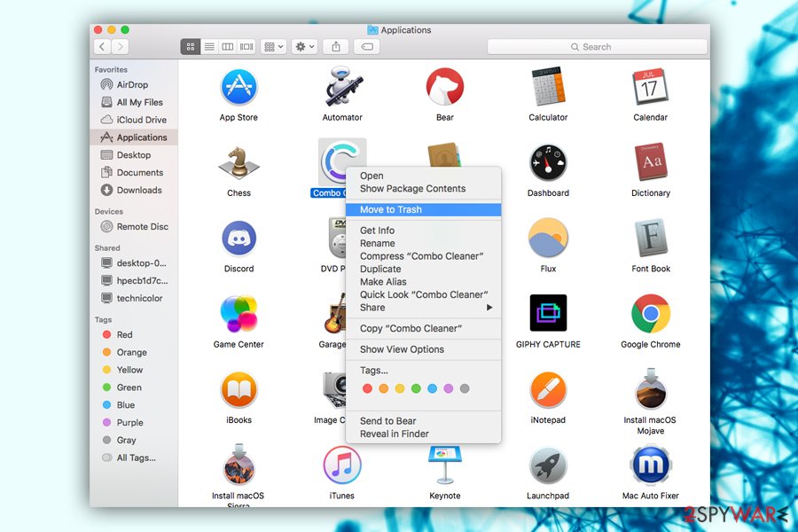Click the Install macOS Mojave icon
Image resolution: width=798 pixels, height=532 pixels.
(651, 389)
